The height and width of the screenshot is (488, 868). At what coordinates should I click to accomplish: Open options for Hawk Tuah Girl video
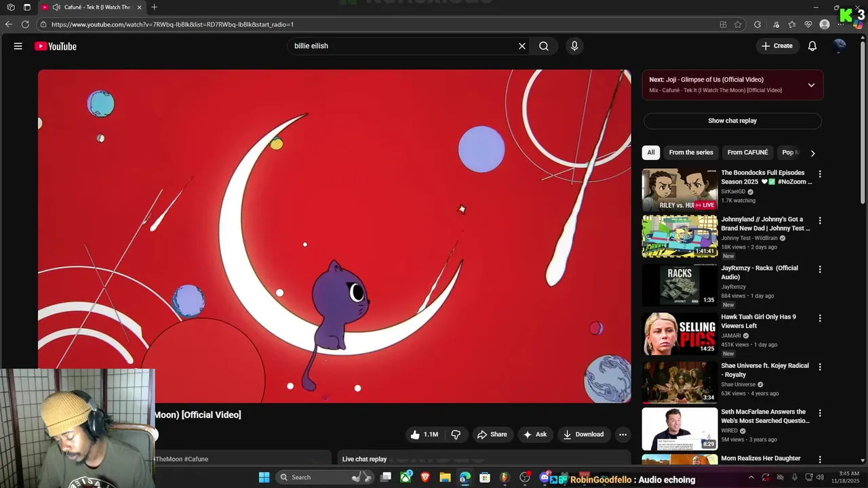[x=820, y=318]
